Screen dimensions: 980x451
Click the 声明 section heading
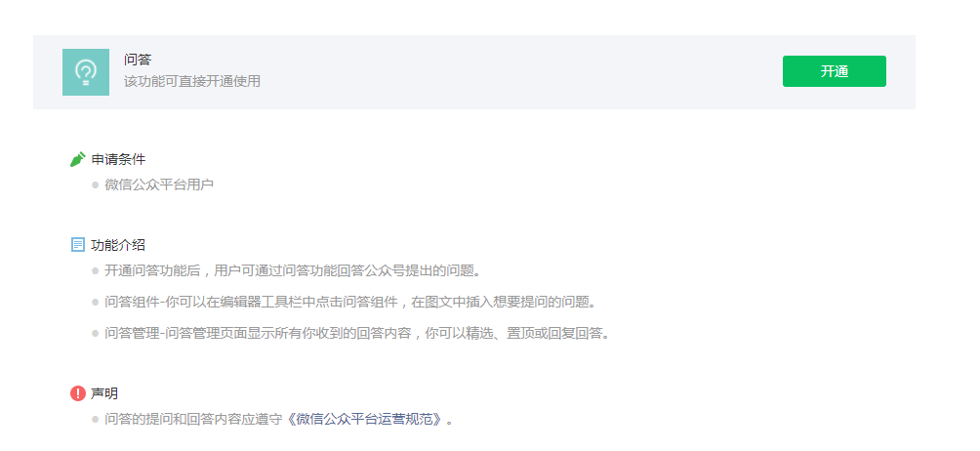(x=104, y=393)
